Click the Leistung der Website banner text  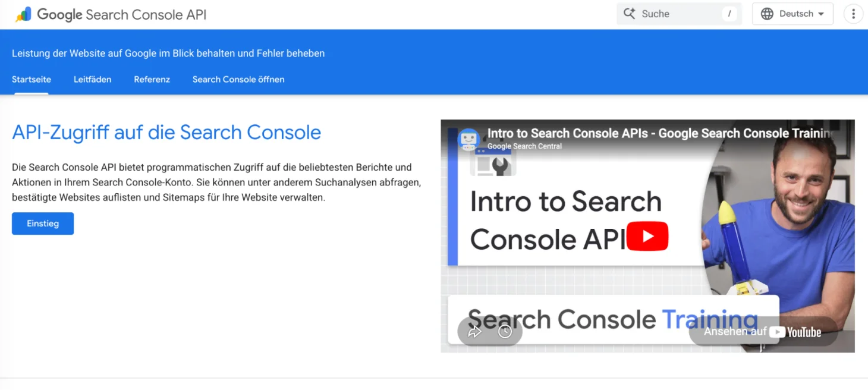[x=168, y=53]
